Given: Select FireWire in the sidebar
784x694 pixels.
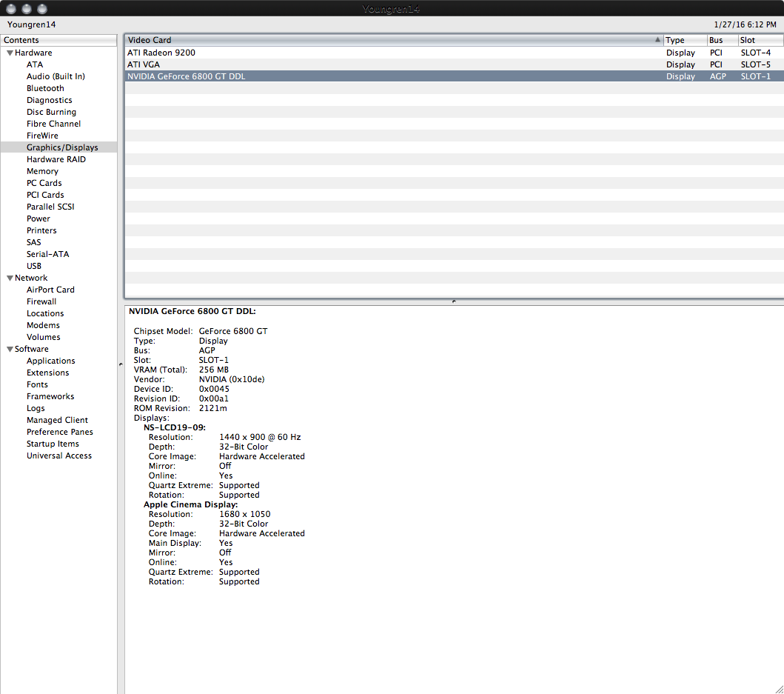Looking at the screenshot, I should [x=42, y=136].
